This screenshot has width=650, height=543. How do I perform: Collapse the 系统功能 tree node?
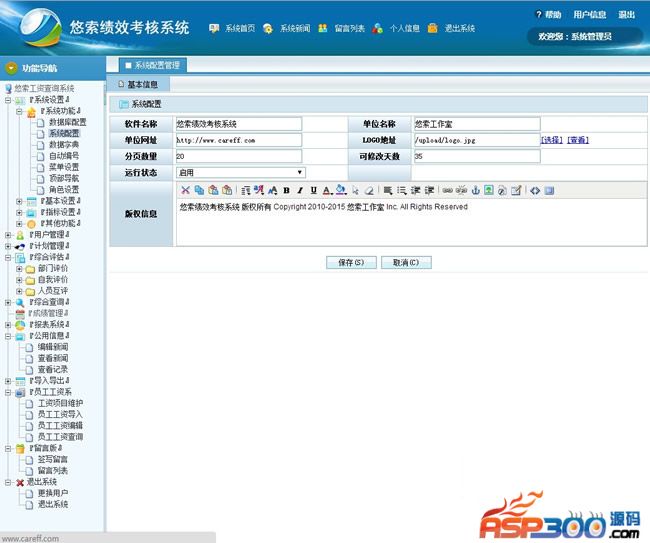click(x=19, y=112)
